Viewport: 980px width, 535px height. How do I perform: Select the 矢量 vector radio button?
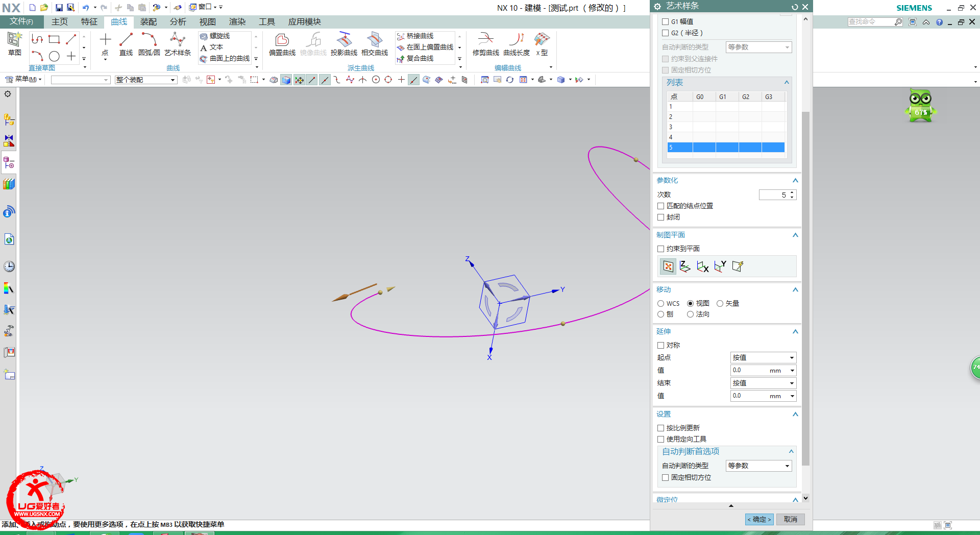click(720, 303)
